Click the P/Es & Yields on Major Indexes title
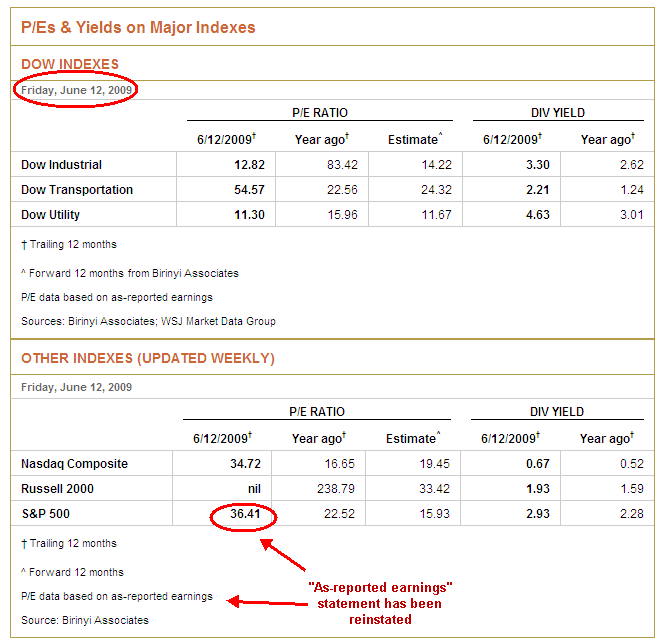The image size is (670, 641). coord(138,28)
